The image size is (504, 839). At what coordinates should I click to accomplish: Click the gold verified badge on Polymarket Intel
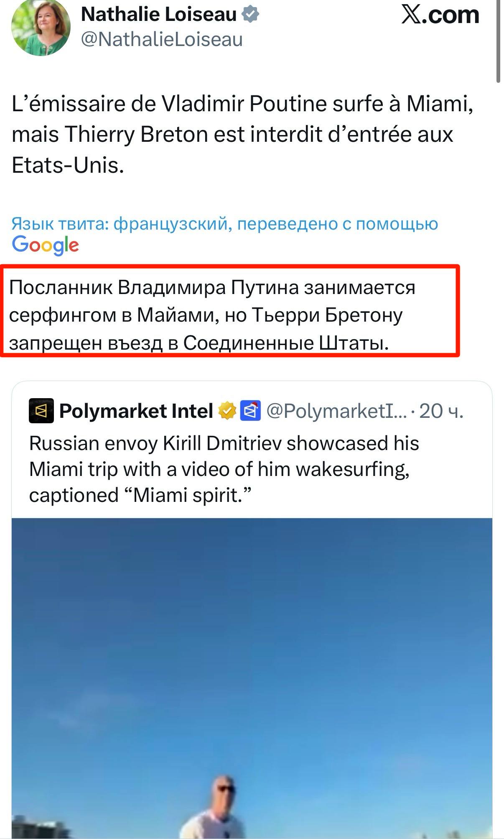(x=227, y=411)
